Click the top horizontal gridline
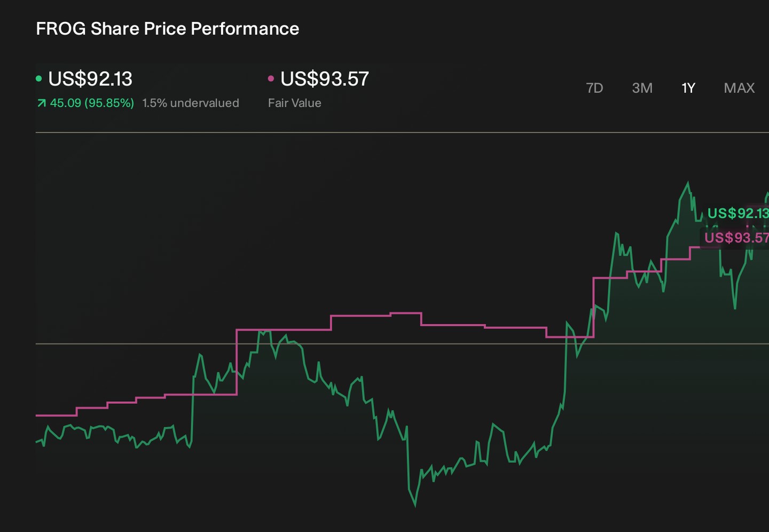 [402, 132]
